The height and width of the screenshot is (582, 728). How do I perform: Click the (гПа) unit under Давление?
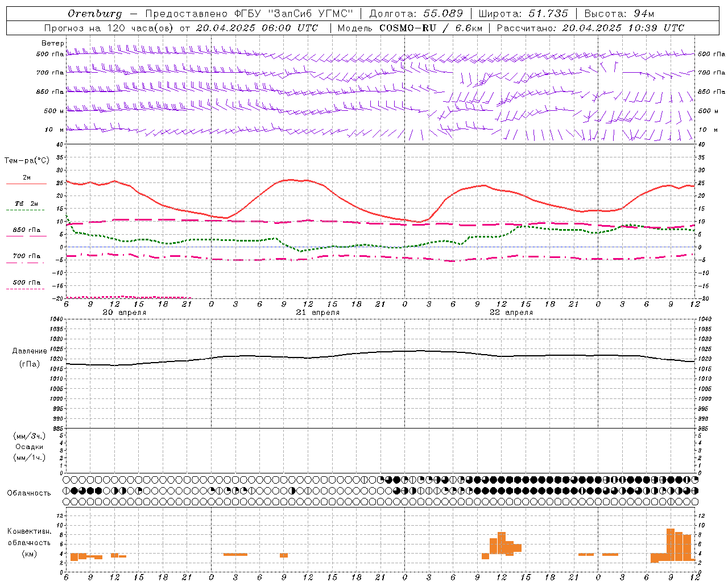pos(30,364)
